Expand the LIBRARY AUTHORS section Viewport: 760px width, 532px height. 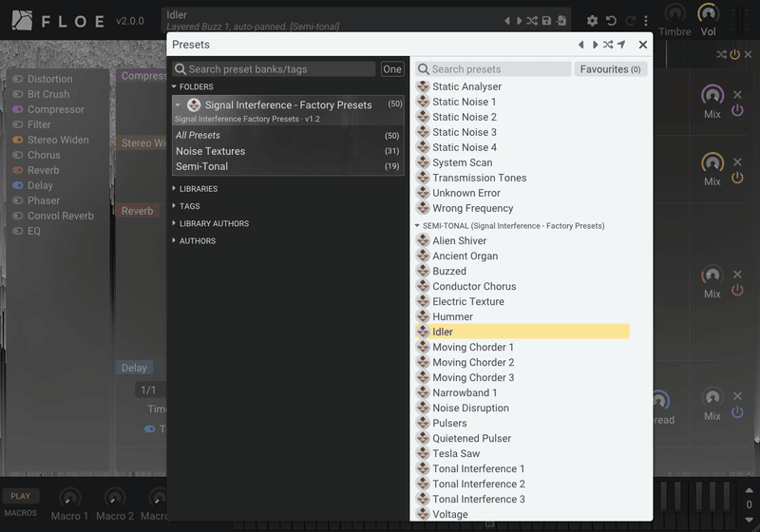pyautogui.click(x=174, y=223)
